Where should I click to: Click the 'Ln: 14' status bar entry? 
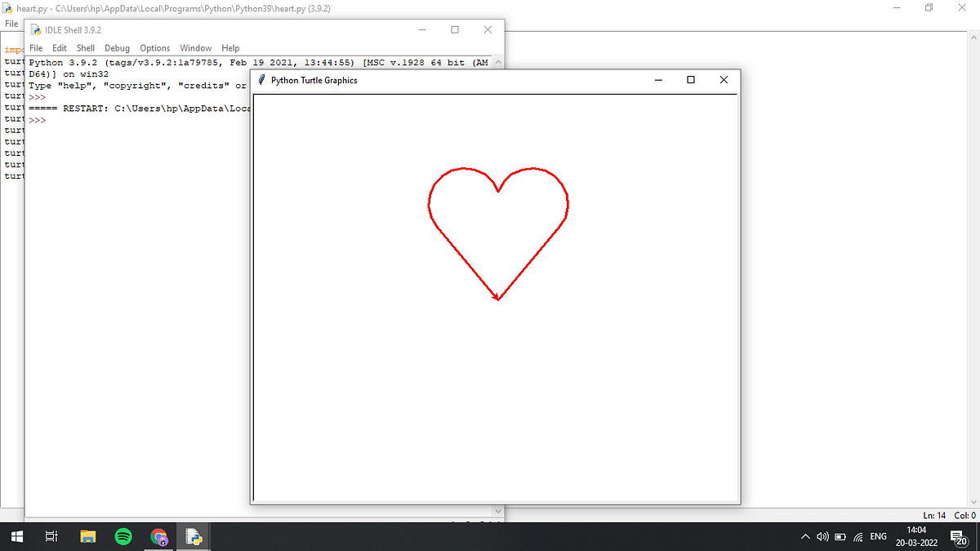tap(933, 515)
